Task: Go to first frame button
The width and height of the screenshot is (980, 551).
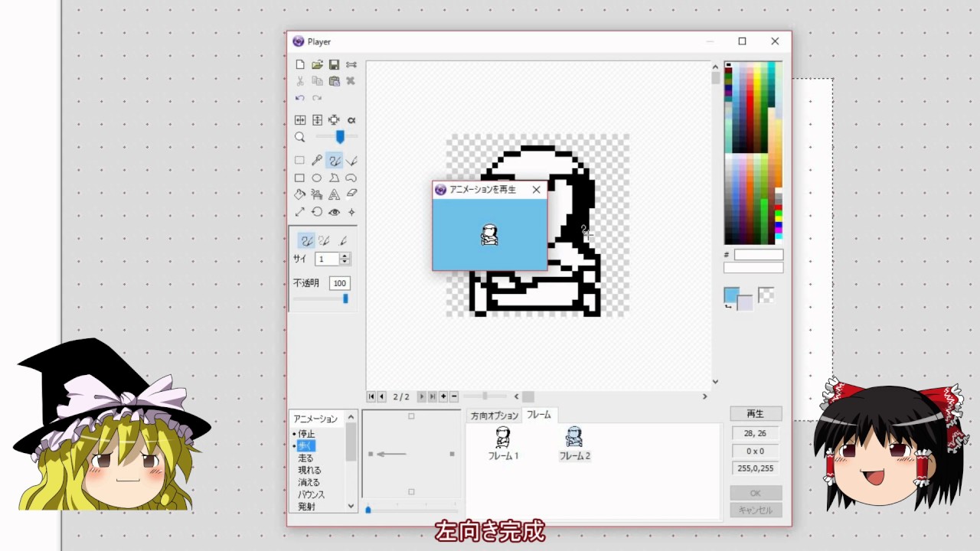Action: click(371, 396)
